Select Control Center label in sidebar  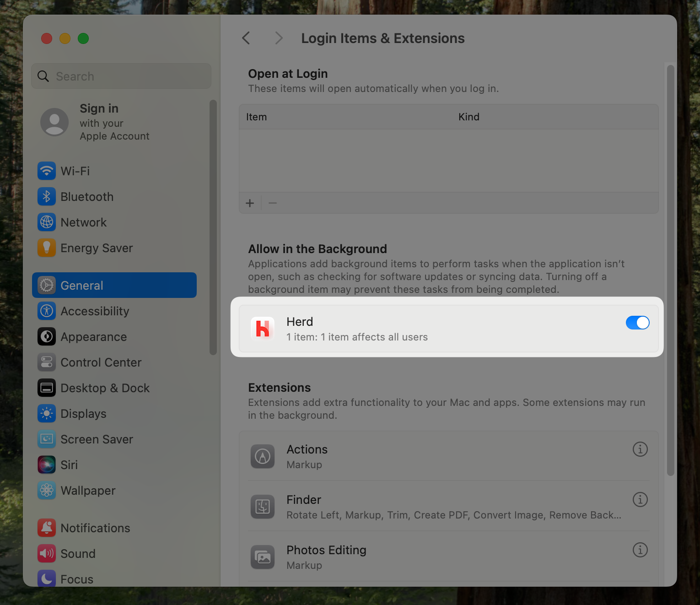coord(101,362)
